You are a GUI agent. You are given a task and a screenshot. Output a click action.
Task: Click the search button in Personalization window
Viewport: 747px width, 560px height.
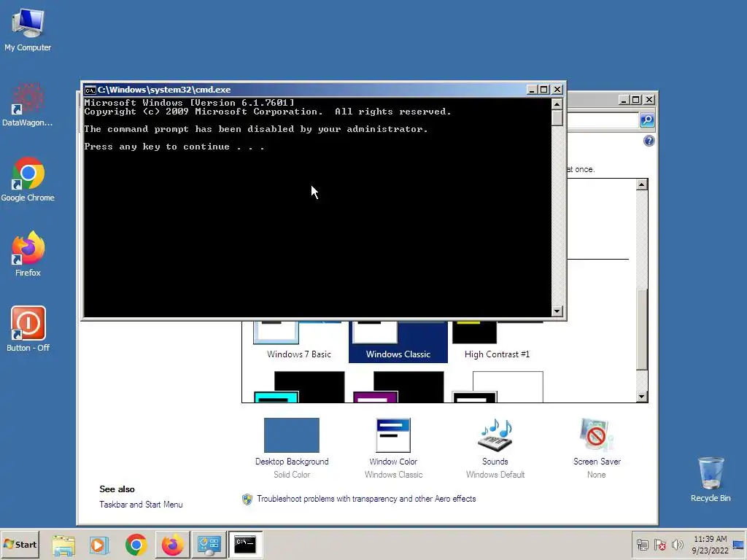[x=647, y=120]
